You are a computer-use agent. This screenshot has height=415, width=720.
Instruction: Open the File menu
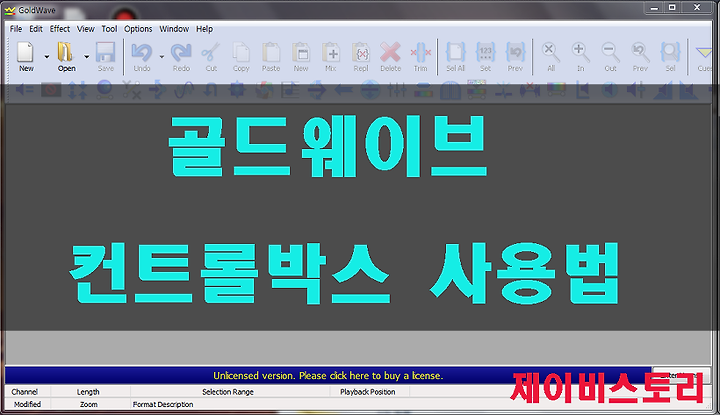(x=16, y=29)
